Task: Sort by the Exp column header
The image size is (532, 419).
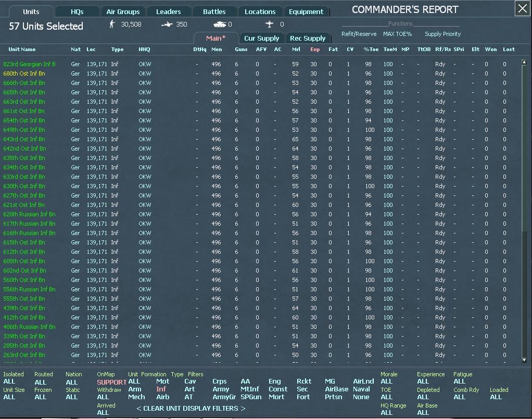Action: (315, 49)
